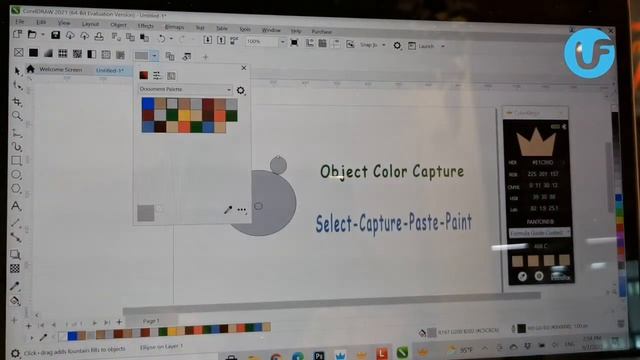Viewport: 640px width, 360px height.
Task: Open the zoom level dropdown
Action: [282, 42]
